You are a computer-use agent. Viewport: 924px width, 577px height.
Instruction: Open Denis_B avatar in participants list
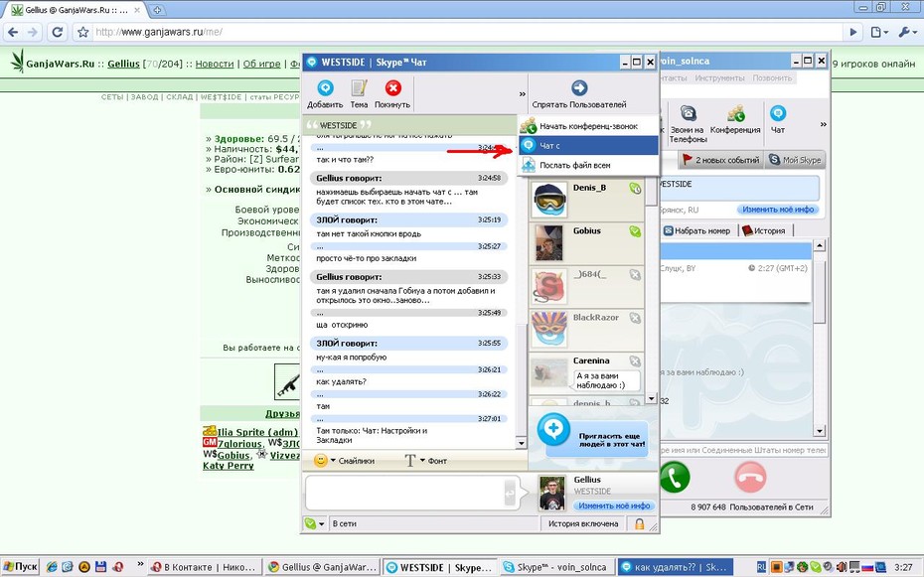[549, 201]
